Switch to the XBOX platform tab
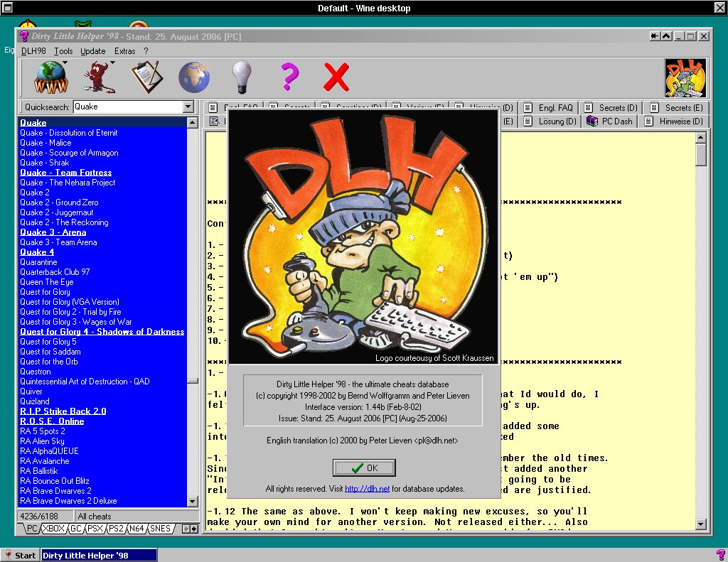 click(53, 529)
